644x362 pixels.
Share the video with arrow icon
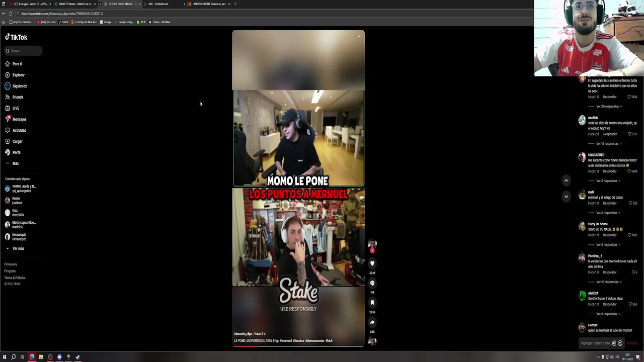tap(372, 322)
